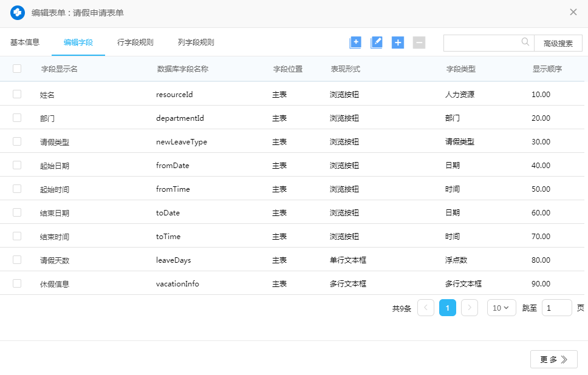Click page number 1 button
The width and height of the screenshot is (588, 375).
448,308
